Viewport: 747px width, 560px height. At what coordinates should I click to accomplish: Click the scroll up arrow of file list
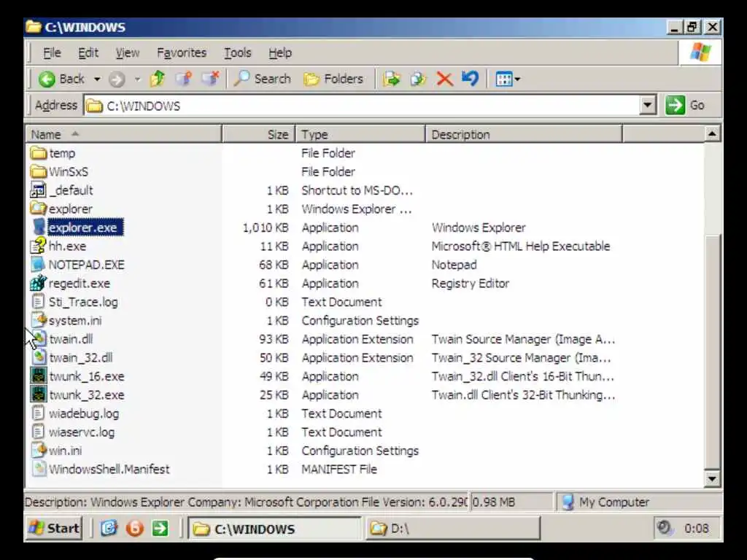coord(712,134)
